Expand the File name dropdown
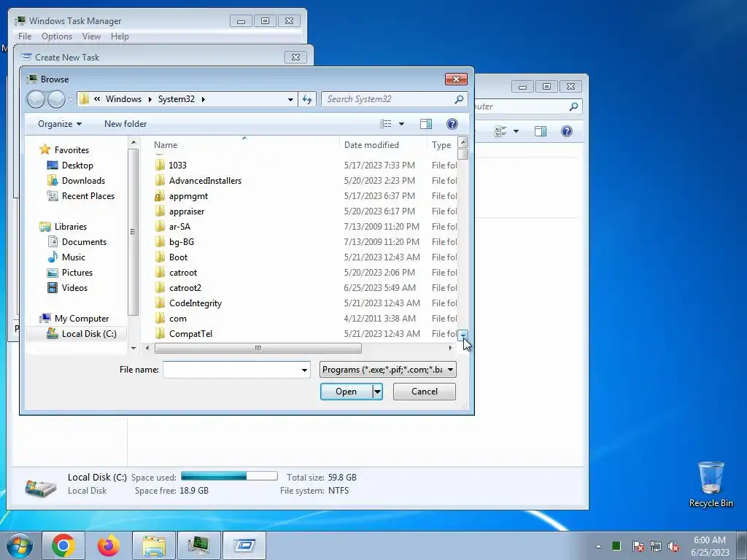Viewport: 747px width, 560px height. click(x=304, y=370)
